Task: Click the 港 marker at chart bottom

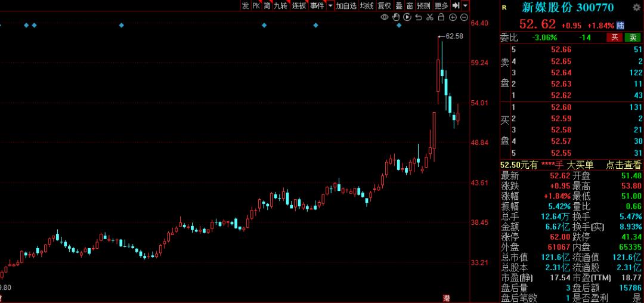Action: point(446,298)
